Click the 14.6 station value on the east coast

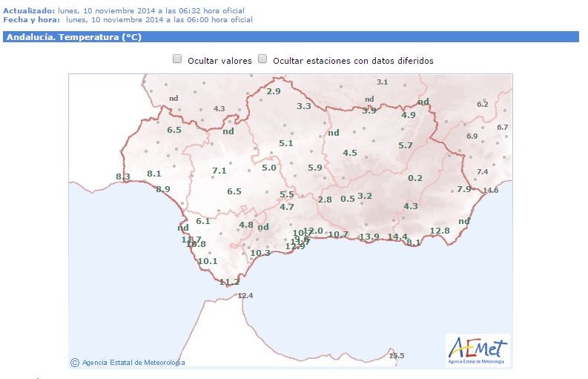tap(491, 191)
